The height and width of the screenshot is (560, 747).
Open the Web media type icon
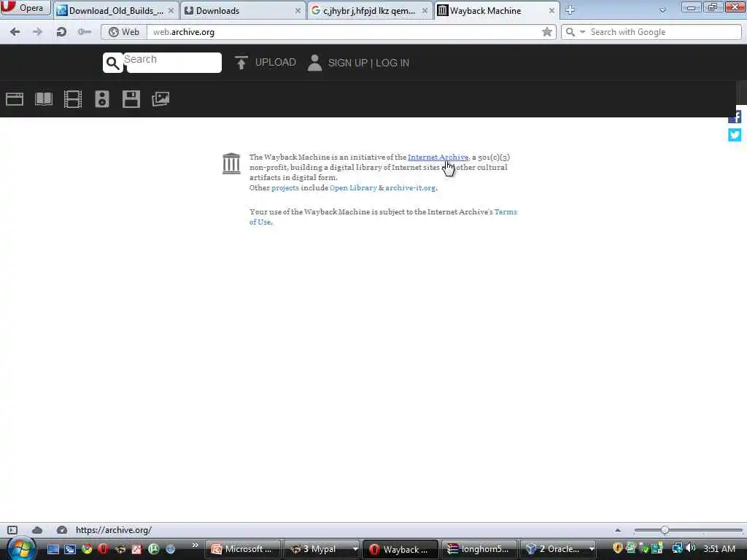[x=15, y=99]
